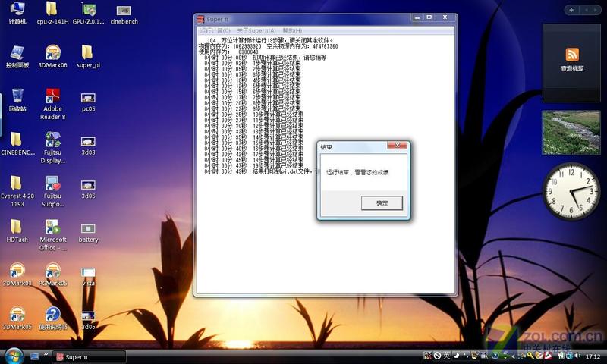Launch the 3DMark03 shortcut
This screenshot has width=607, height=364.
click(x=17, y=275)
